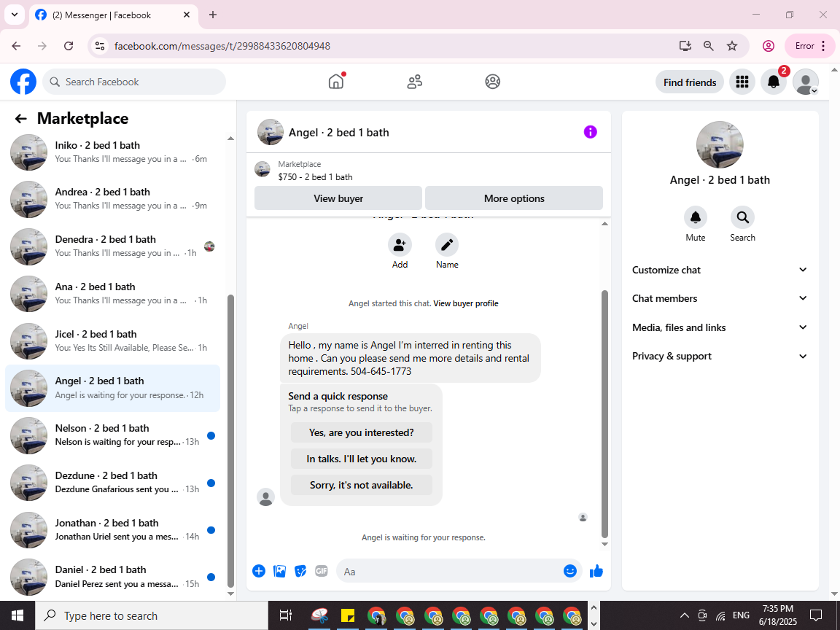Open the Friends icon in top navigation
Screen dimensions: 840x630
414,82
